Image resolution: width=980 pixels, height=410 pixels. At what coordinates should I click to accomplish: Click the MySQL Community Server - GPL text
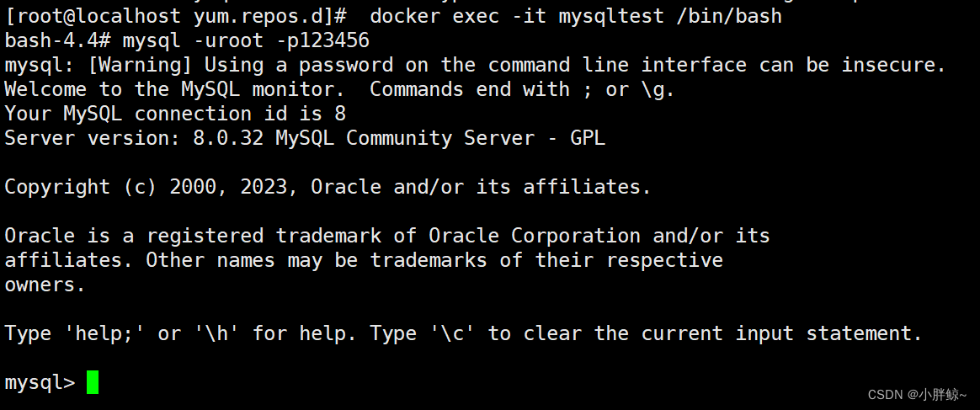pos(440,138)
